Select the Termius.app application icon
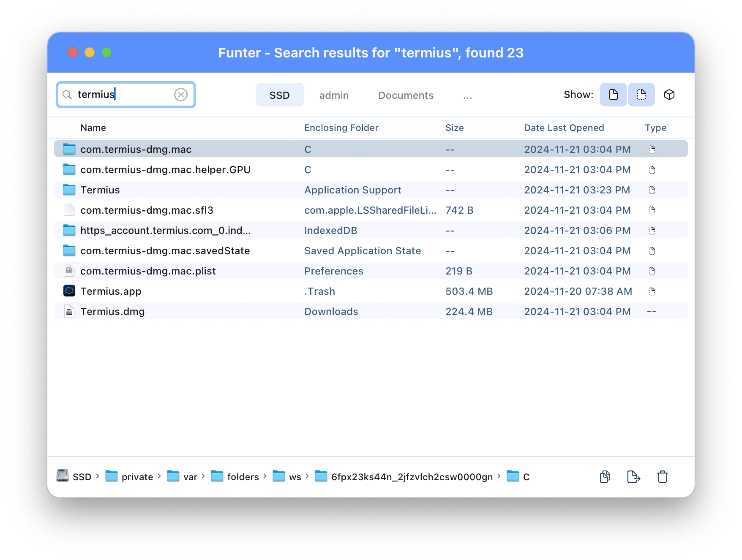This screenshot has height=560, width=742. click(69, 291)
